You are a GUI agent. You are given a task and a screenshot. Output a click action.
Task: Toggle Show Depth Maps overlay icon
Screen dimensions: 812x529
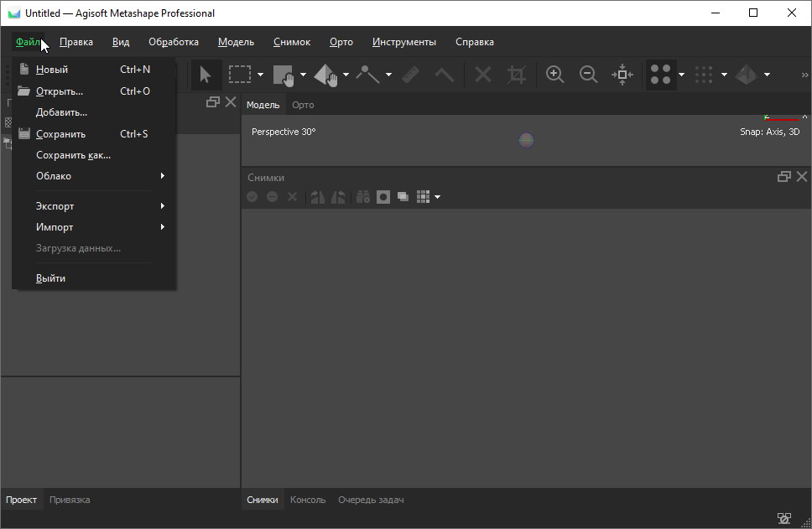pyautogui.click(x=403, y=197)
